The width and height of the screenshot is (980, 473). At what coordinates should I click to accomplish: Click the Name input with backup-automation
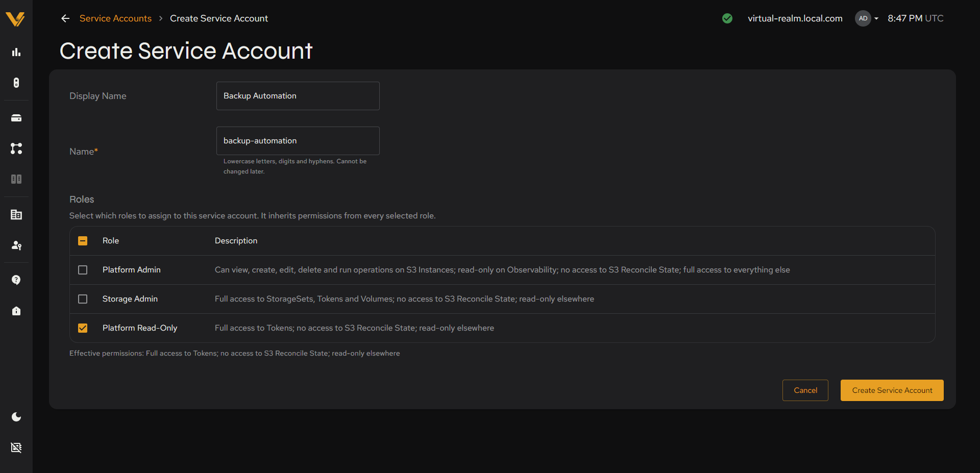coord(298,141)
